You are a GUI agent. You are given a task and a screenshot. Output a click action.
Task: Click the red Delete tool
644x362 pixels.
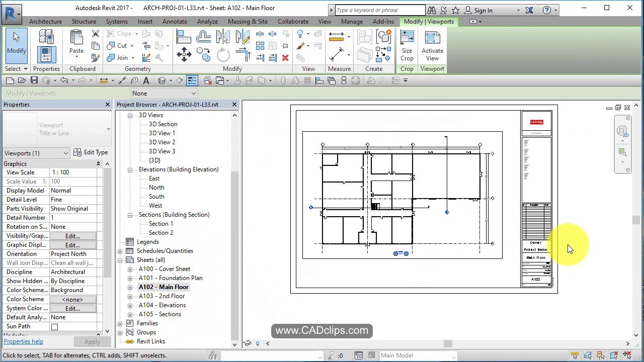(285, 58)
